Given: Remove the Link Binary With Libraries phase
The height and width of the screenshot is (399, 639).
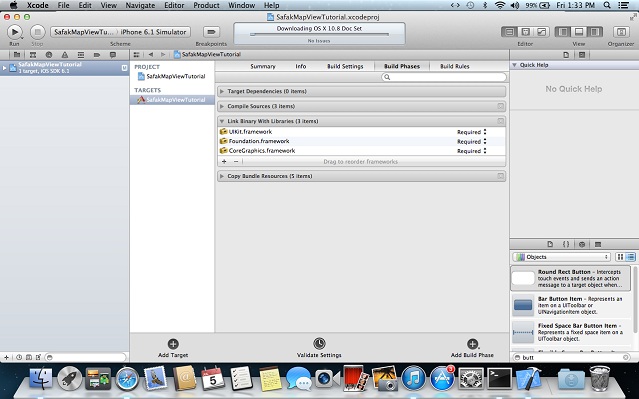Looking at the screenshot, I should 501,121.
